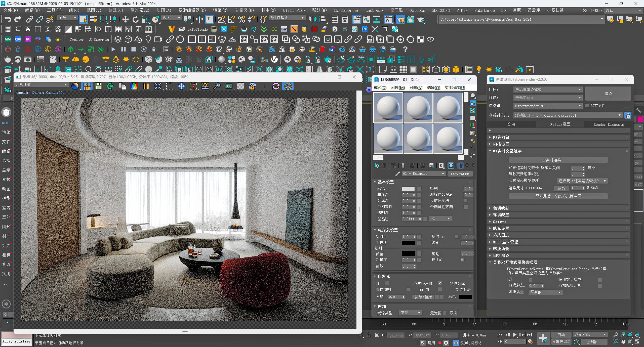The width and height of the screenshot is (644, 347).
Task: Click the eyedropper icon beside material name
Action: coord(397,174)
